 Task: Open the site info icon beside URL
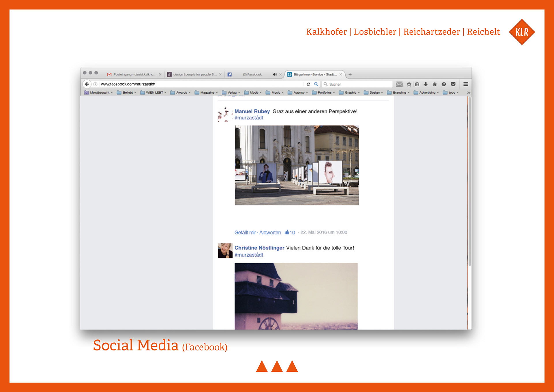(95, 84)
